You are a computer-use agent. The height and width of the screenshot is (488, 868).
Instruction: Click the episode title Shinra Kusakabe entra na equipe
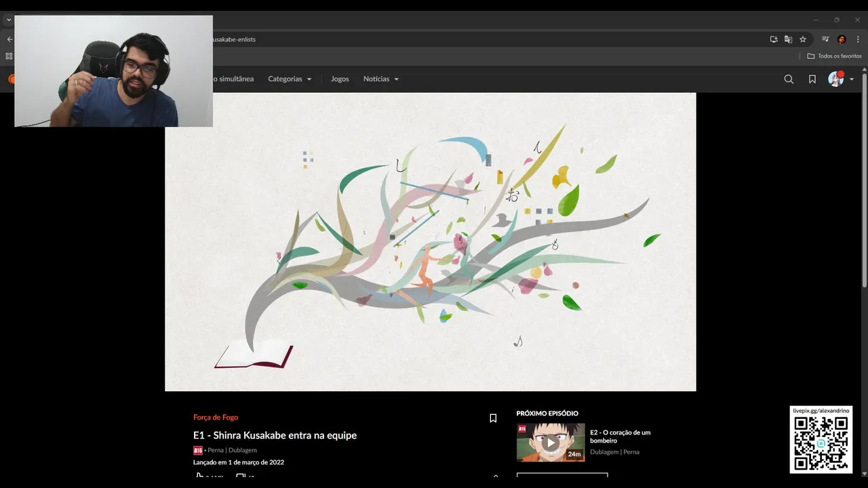[x=275, y=435]
